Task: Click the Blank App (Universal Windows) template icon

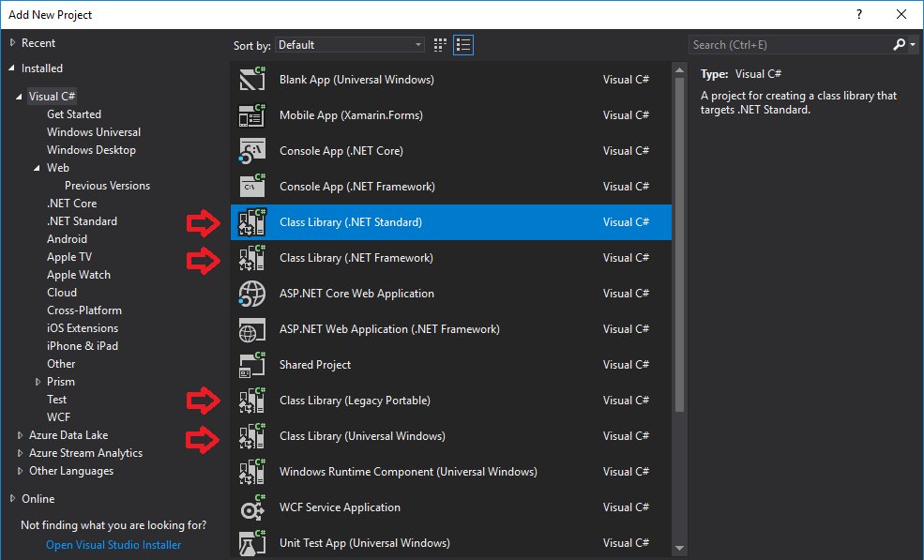Action: pyautogui.click(x=252, y=79)
